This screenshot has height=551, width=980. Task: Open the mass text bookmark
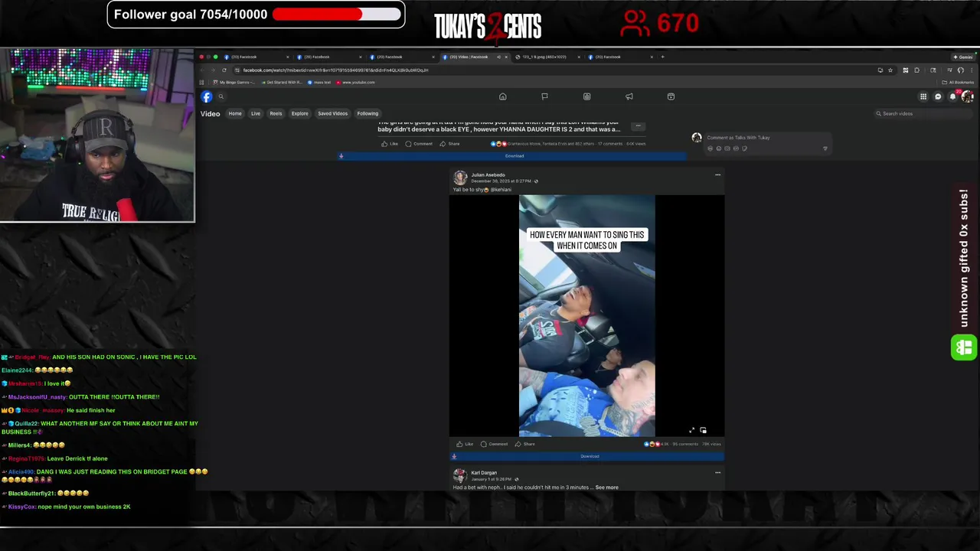click(x=320, y=82)
